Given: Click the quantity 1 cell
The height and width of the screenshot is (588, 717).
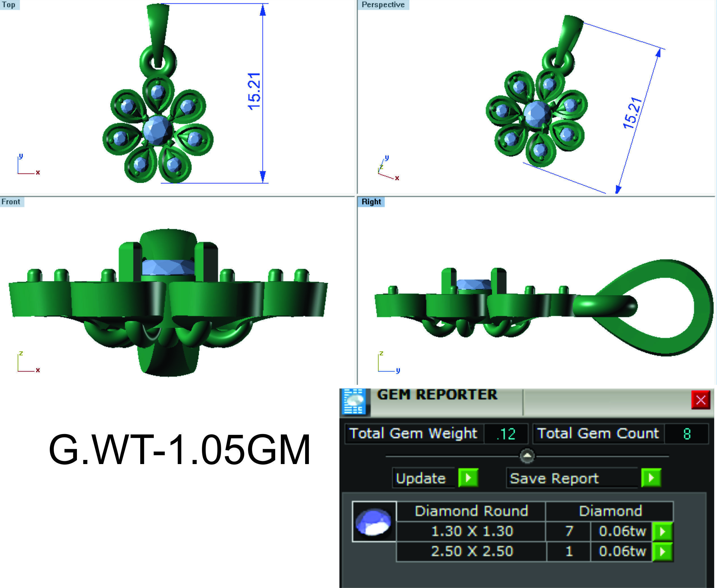Looking at the screenshot, I should tap(569, 552).
